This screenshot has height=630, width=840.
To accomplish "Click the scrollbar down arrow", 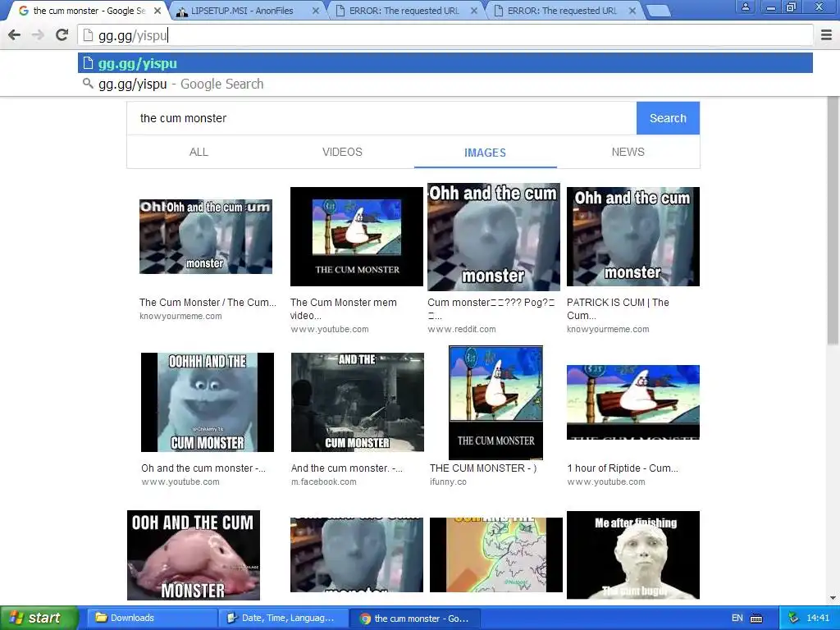I will (833, 598).
